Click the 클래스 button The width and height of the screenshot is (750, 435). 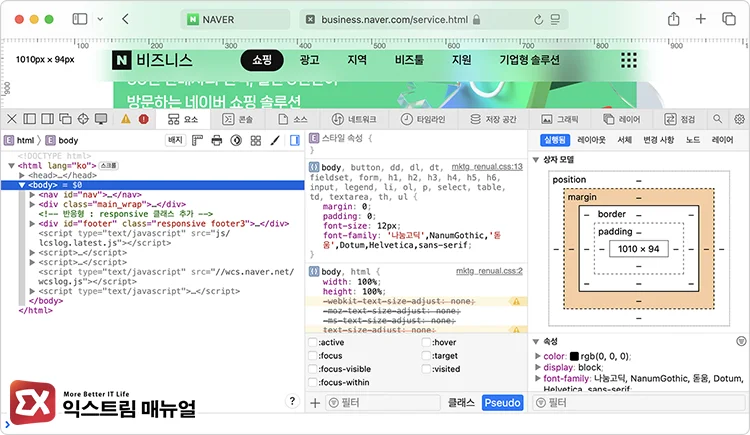pos(461,403)
